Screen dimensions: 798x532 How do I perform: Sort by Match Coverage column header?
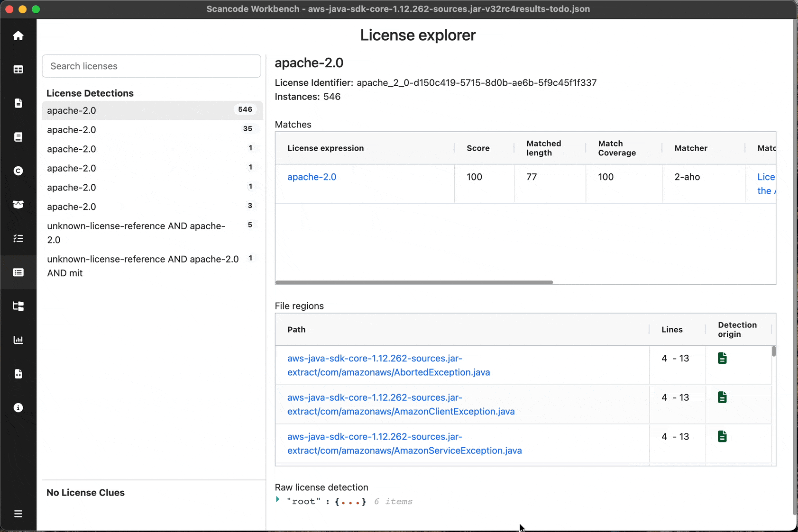[617, 148]
